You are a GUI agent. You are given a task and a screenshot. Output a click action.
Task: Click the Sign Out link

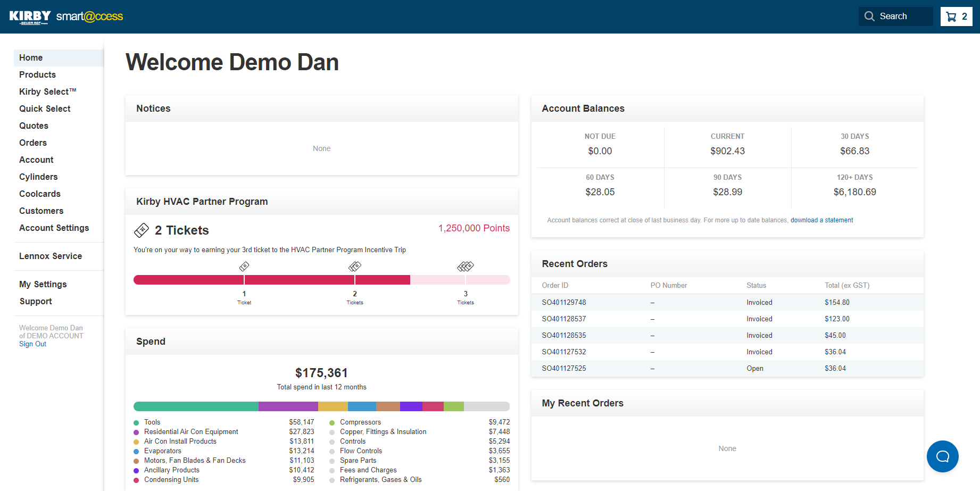tap(32, 344)
